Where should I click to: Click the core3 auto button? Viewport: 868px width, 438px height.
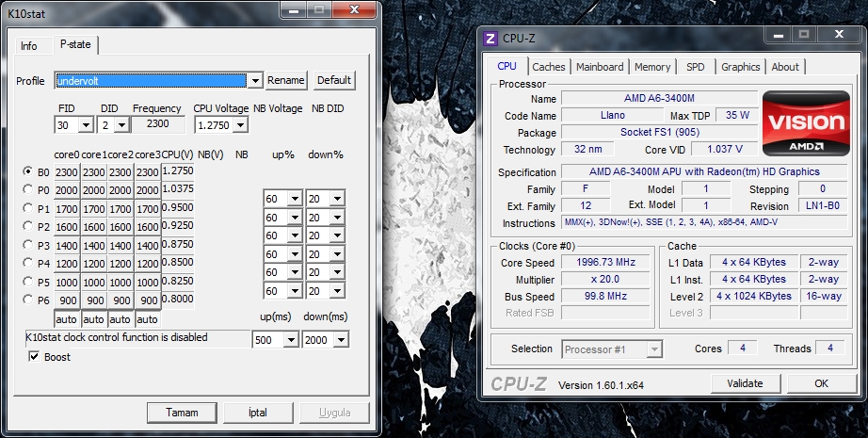[x=147, y=319]
